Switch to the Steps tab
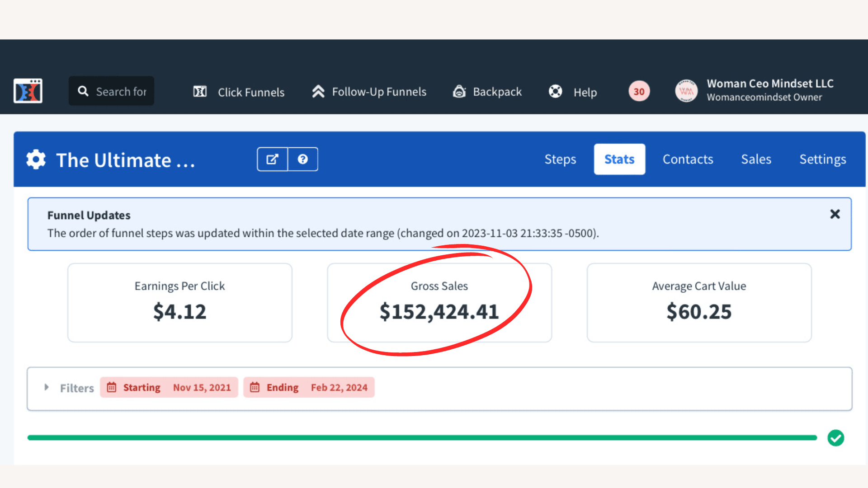Image resolution: width=868 pixels, height=488 pixels. (560, 159)
